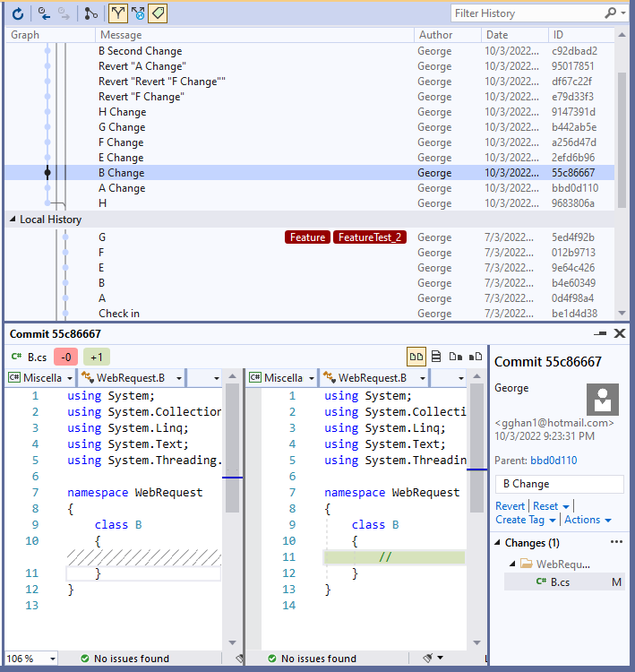Toggle show tags in history

(x=158, y=13)
